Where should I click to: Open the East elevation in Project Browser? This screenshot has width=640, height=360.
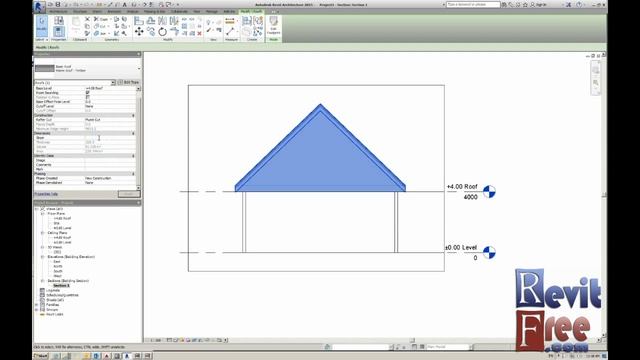coord(57,262)
